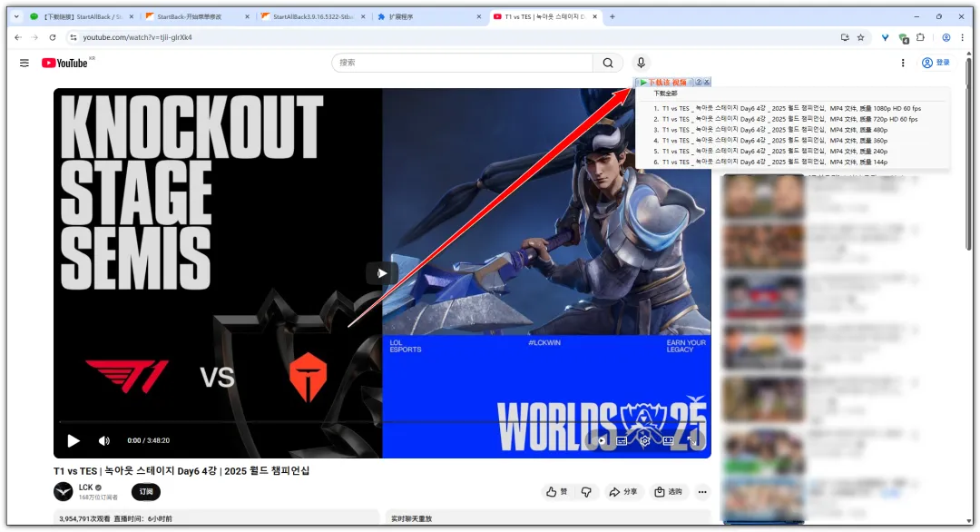Screen dimensions: 980x532
Task: Switch to StartAllBack3.9.16.5322 tab
Action: [x=312, y=17]
